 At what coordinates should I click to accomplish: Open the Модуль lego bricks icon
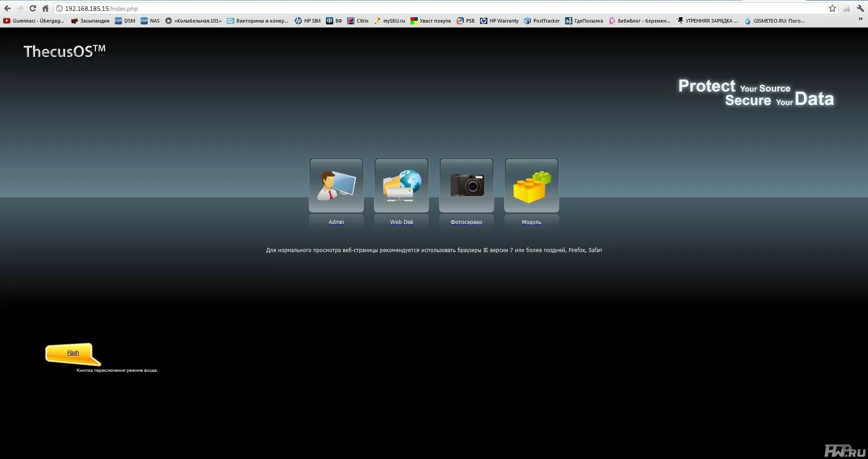532,185
